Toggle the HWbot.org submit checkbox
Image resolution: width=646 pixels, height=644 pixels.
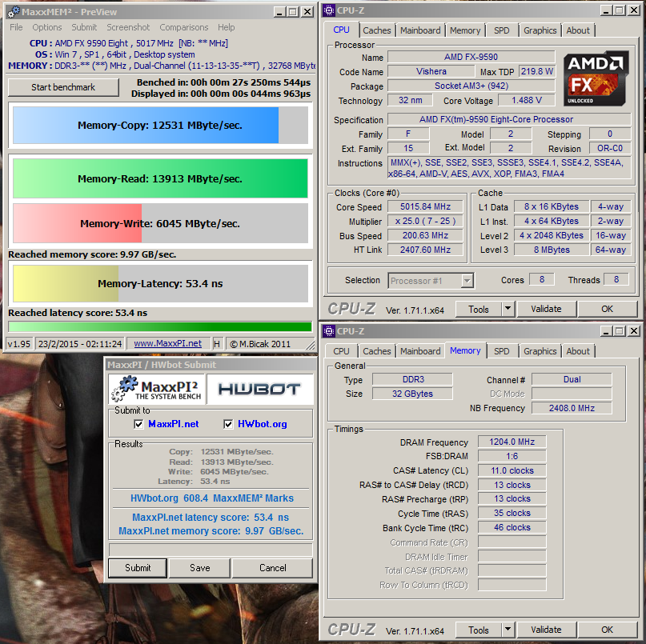pyautogui.click(x=228, y=424)
